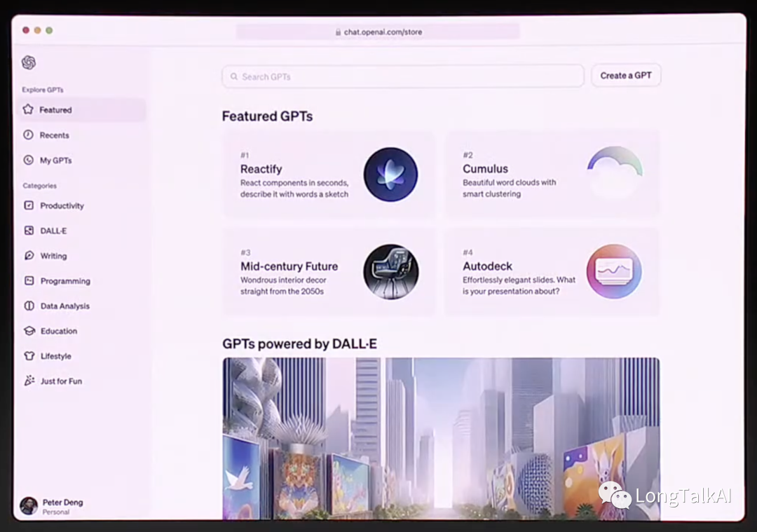Open the Mid-century Future GPT title

click(289, 266)
